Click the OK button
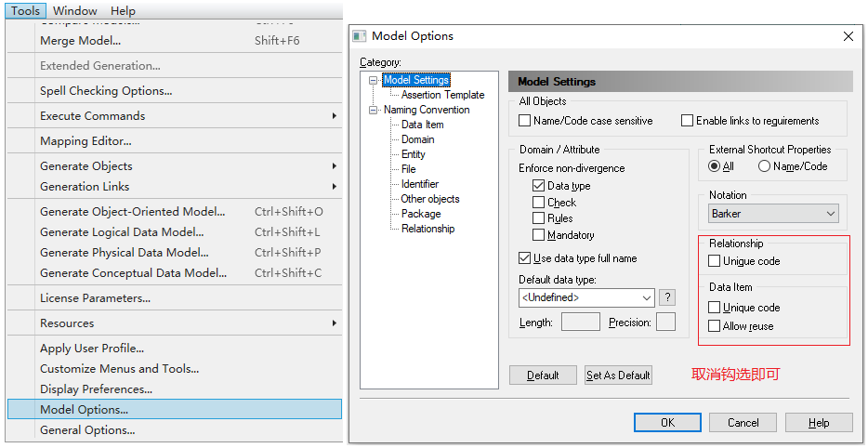The height and width of the screenshot is (448, 868). point(667,423)
